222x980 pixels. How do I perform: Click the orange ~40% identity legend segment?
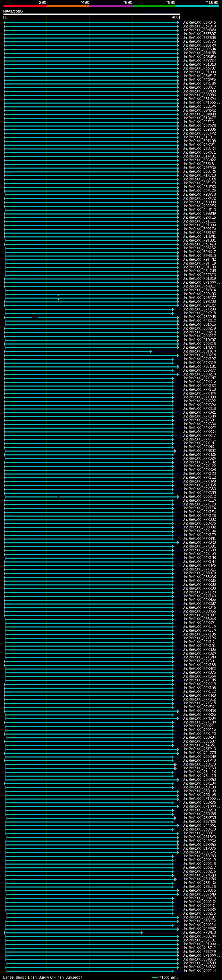point(68,7)
